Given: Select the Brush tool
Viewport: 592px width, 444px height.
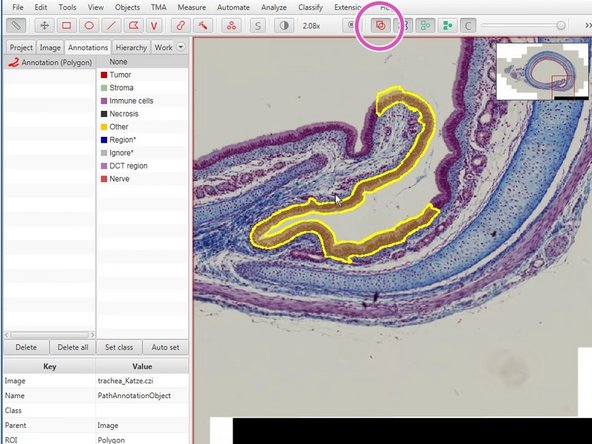Looking at the screenshot, I should [180, 26].
